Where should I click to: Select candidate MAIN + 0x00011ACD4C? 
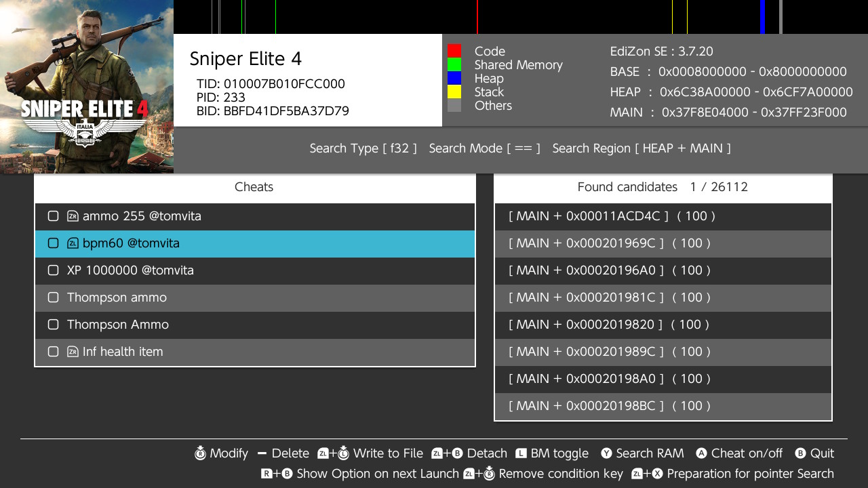point(663,216)
